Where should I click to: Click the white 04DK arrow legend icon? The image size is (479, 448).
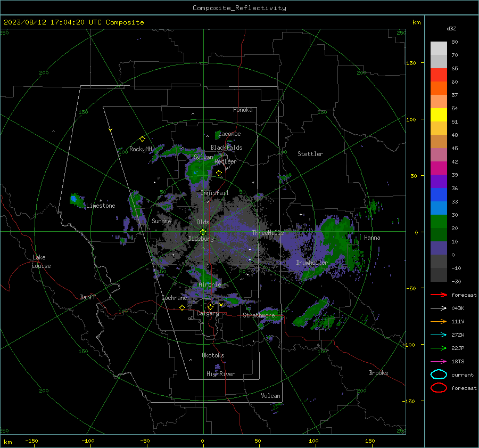[x=439, y=308]
